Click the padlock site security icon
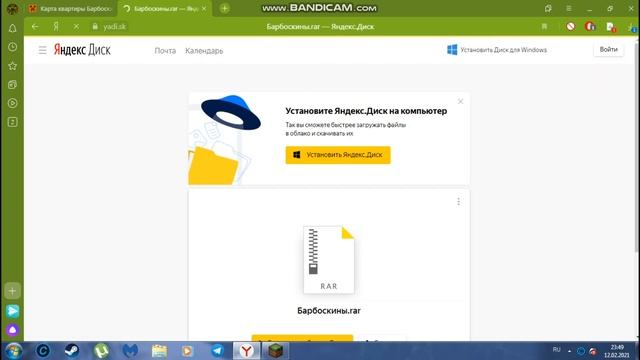The height and width of the screenshot is (360, 640). [x=95, y=27]
